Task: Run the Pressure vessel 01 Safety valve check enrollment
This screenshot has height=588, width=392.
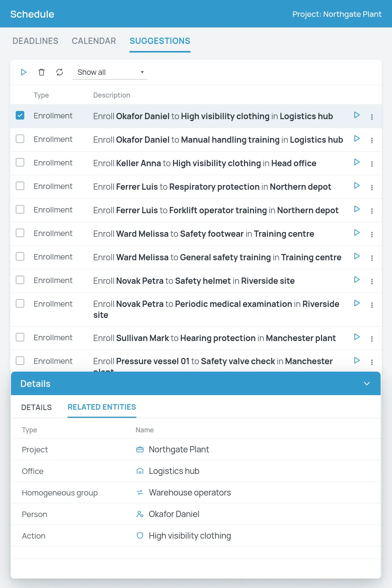Action: (357, 360)
